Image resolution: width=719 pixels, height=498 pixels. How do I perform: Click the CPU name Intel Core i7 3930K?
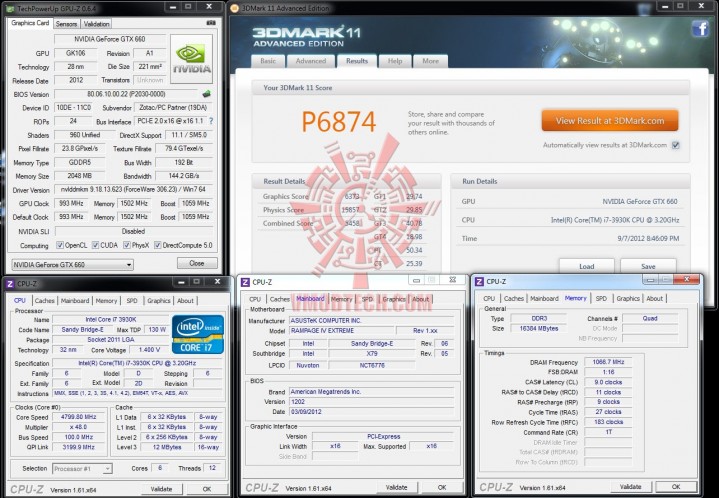111,320
